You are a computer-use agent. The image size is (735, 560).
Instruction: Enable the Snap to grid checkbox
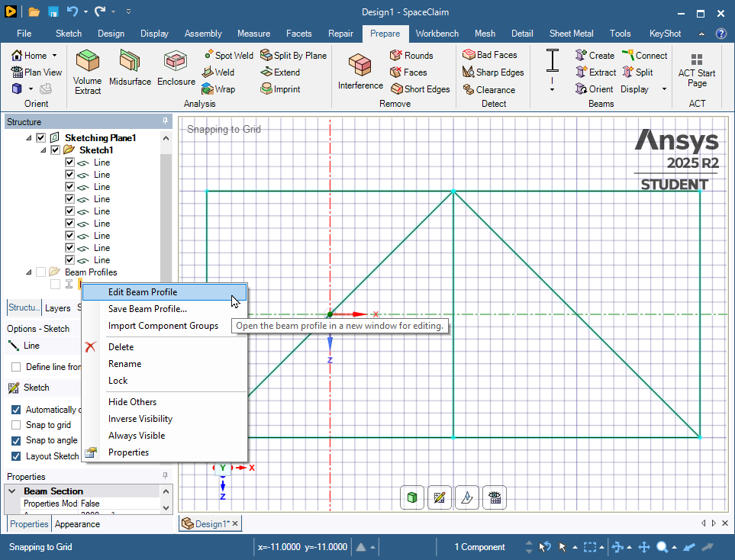point(16,425)
